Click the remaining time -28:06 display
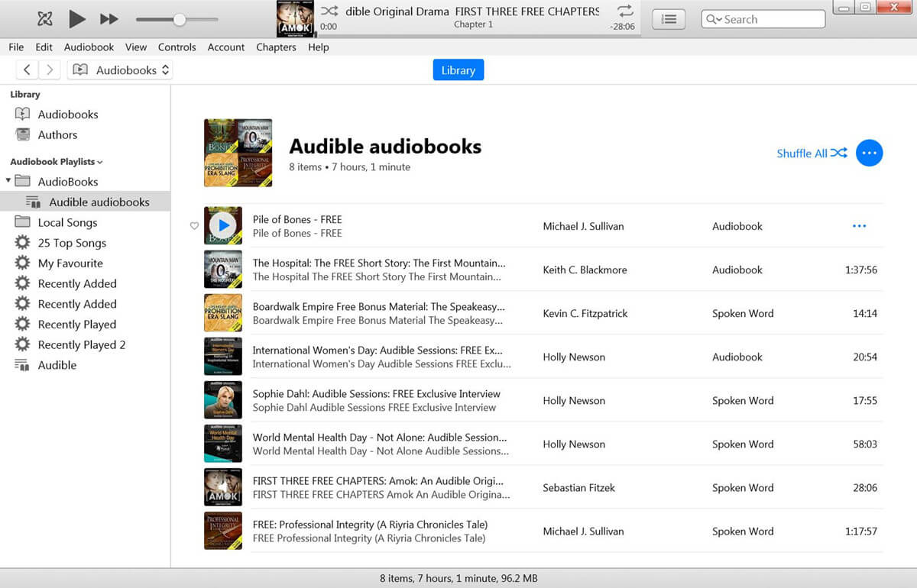917x588 pixels. (623, 27)
